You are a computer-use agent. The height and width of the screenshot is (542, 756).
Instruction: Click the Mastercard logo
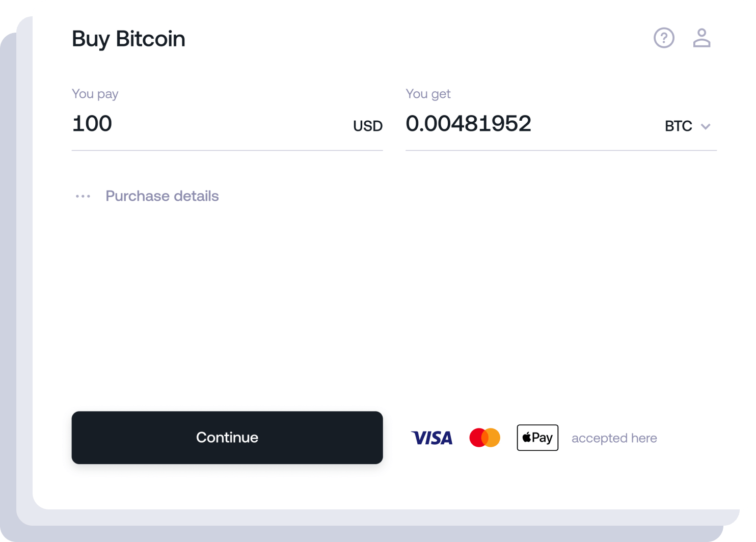tap(484, 438)
